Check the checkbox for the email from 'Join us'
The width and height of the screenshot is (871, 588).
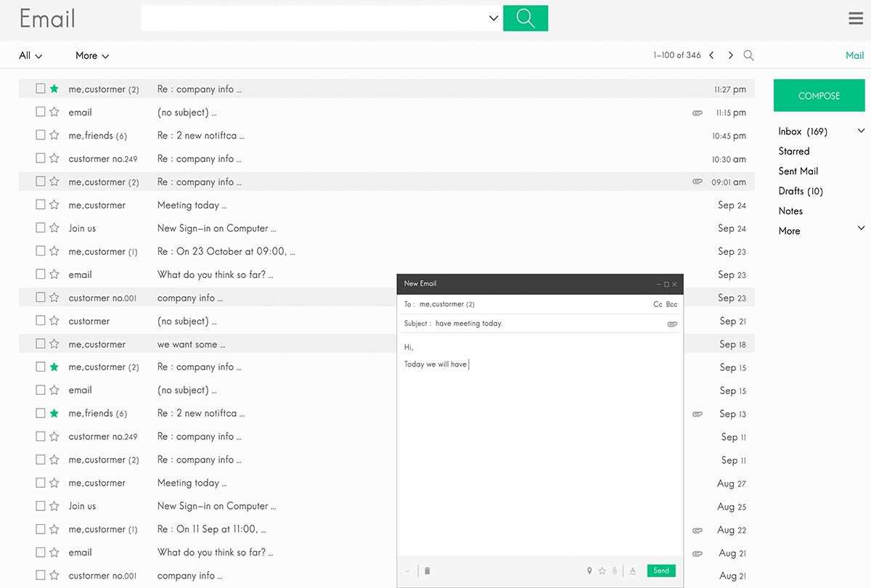[40, 228]
